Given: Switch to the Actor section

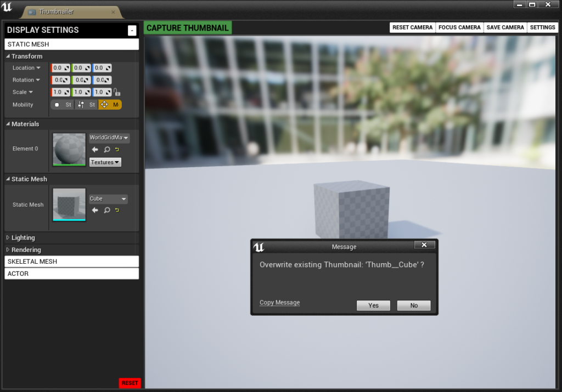Looking at the screenshot, I should (71, 274).
